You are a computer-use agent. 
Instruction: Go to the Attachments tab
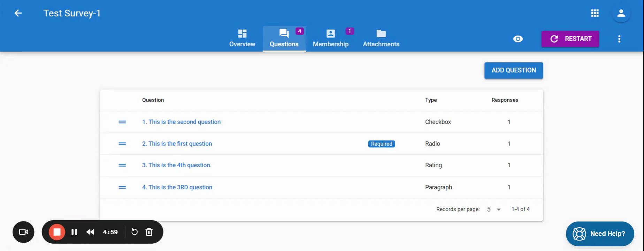click(x=381, y=38)
